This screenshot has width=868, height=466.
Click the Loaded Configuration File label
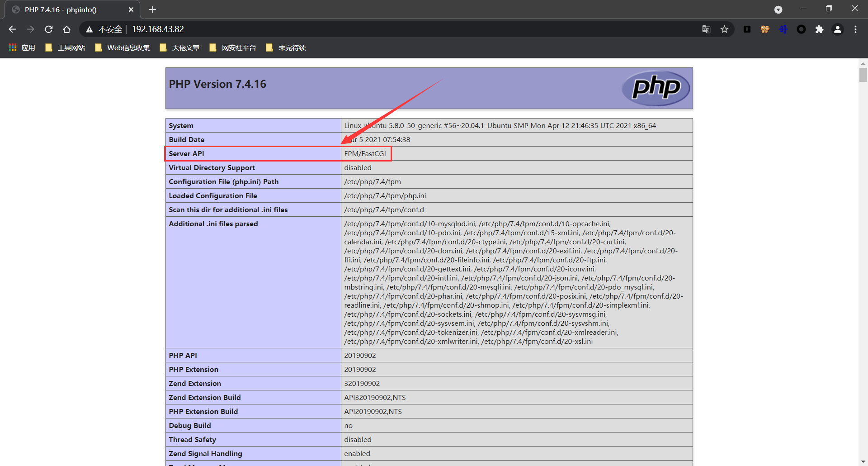coord(213,196)
